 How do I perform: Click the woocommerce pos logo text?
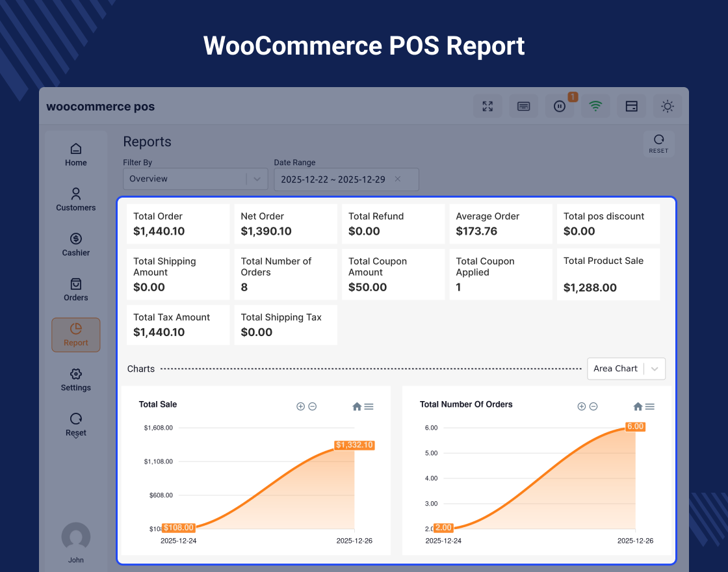(x=100, y=107)
